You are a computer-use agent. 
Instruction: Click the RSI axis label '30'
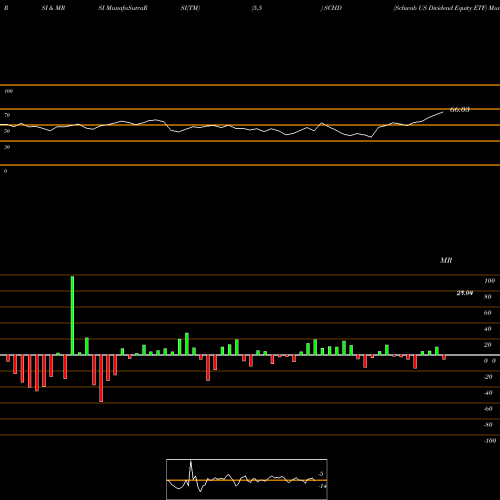coord(7,147)
